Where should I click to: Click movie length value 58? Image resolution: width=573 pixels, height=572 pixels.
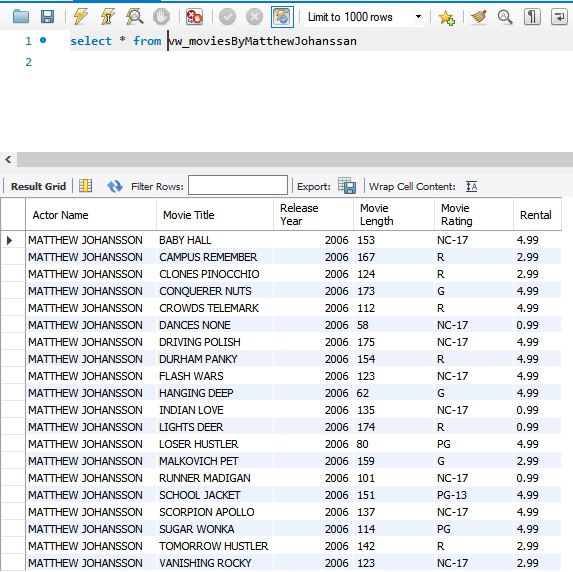pos(394,325)
